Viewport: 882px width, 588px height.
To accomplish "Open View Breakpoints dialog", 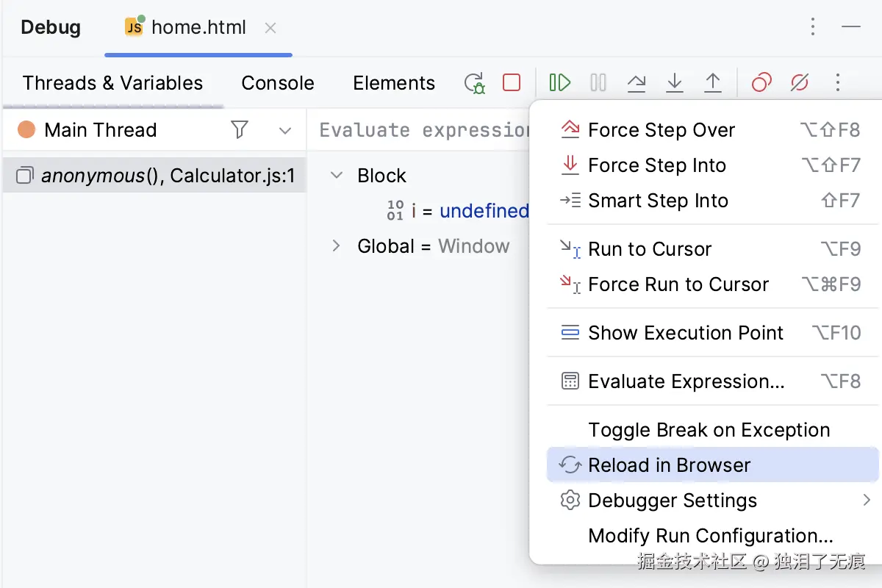I will (x=761, y=83).
